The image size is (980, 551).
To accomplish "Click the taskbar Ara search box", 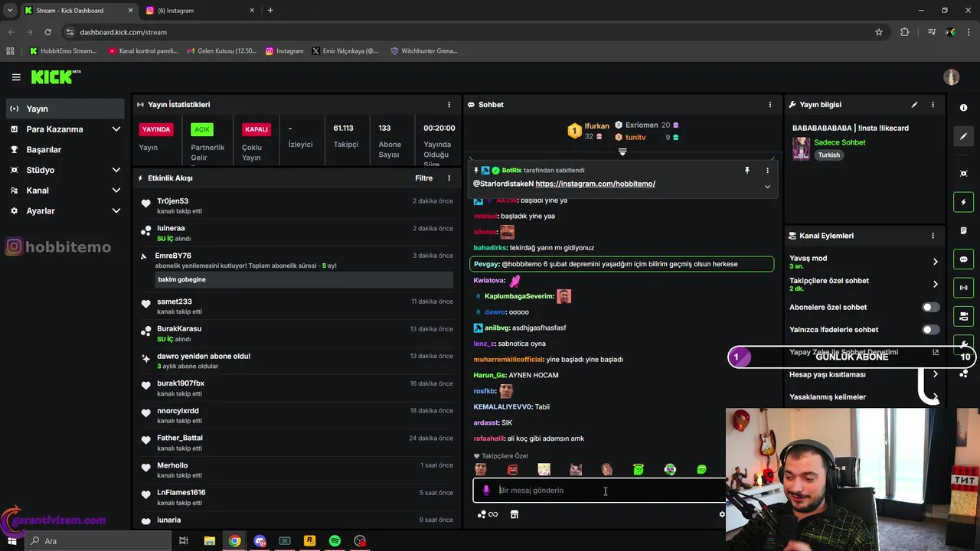I will coord(97,541).
